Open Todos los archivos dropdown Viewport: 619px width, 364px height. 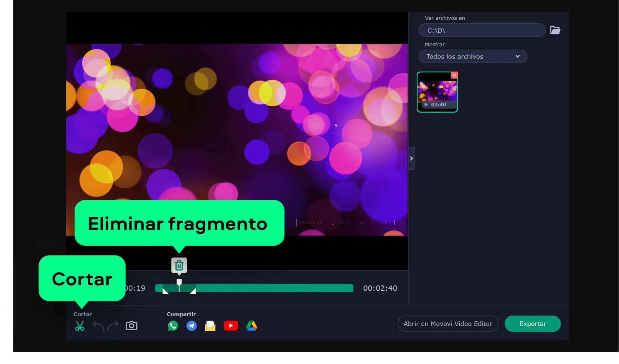tap(472, 57)
